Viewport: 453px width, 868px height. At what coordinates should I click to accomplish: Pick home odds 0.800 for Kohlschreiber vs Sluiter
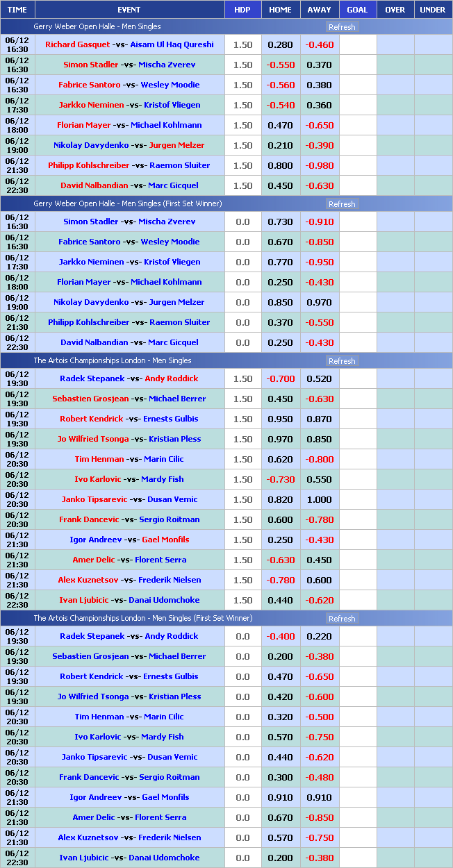[x=281, y=166]
